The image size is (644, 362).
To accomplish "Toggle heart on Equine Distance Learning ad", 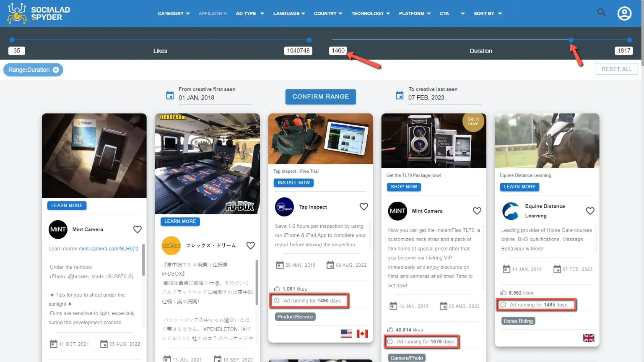I will [x=590, y=211].
